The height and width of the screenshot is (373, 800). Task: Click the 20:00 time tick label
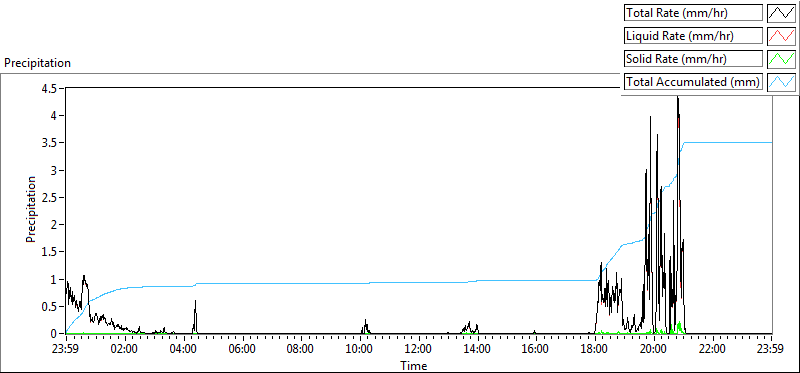tap(654, 349)
